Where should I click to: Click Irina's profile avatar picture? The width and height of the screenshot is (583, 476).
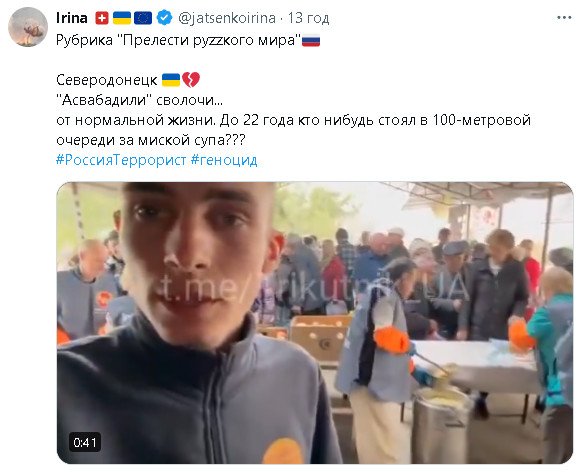point(28,27)
